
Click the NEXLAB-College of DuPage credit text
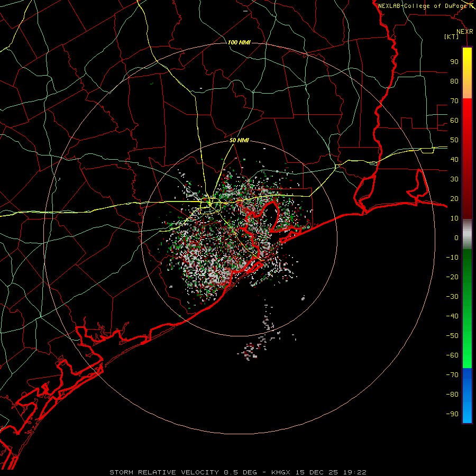(423, 6)
